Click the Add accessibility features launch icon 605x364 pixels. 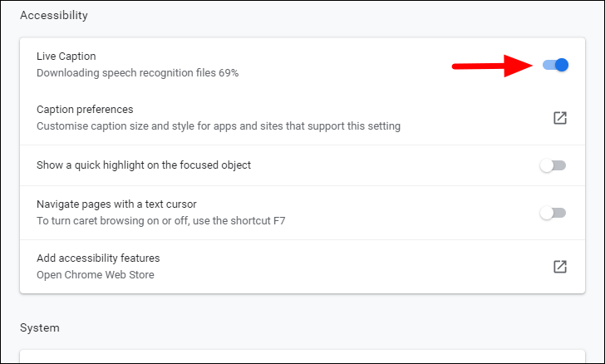(560, 267)
